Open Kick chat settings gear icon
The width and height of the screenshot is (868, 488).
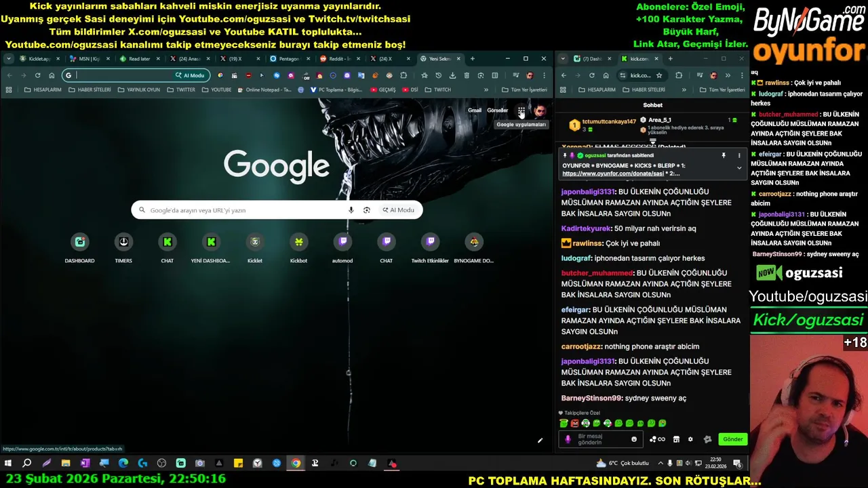tap(690, 439)
